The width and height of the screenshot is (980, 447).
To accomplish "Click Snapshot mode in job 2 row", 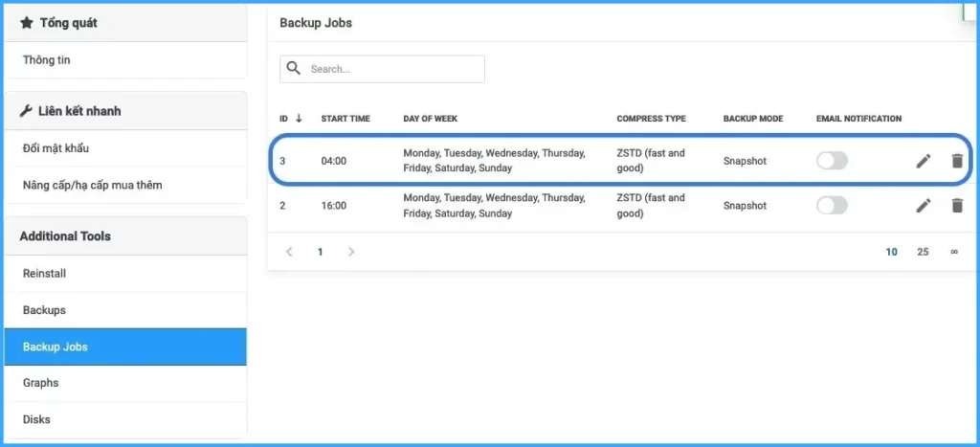I will click(x=745, y=205).
